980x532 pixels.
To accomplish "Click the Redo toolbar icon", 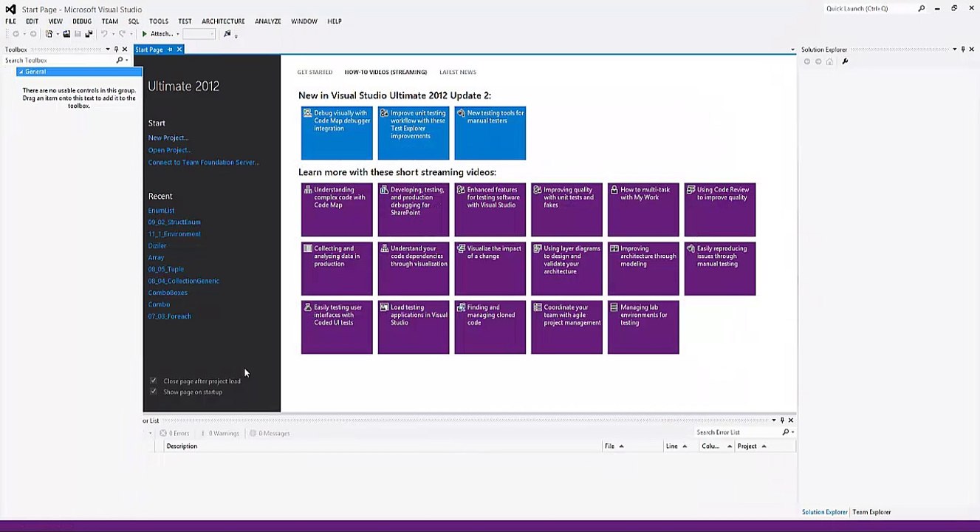I will pyautogui.click(x=122, y=34).
